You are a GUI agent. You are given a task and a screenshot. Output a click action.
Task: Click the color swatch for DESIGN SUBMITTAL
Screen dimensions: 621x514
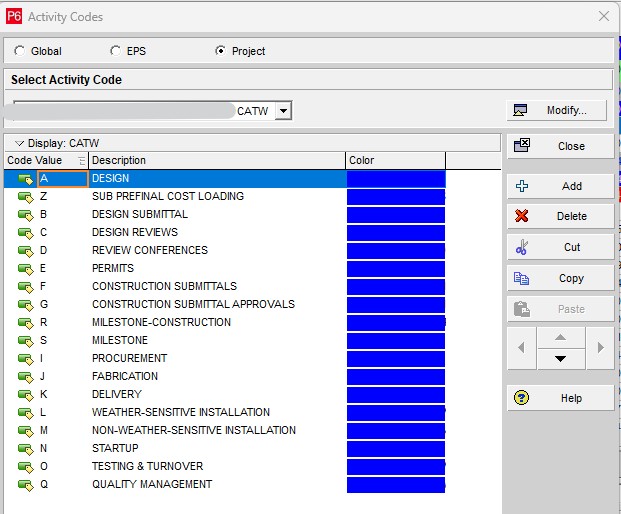tap(395, 214)
